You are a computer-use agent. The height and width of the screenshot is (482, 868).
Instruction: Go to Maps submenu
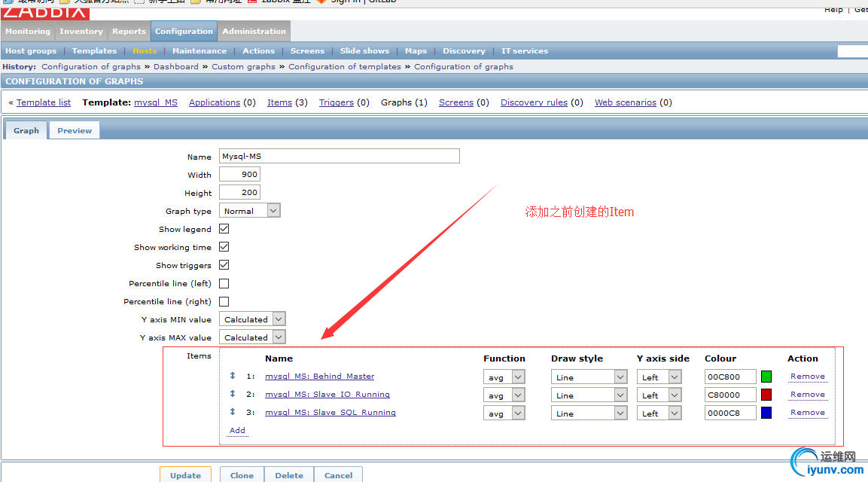pos(416,50)
